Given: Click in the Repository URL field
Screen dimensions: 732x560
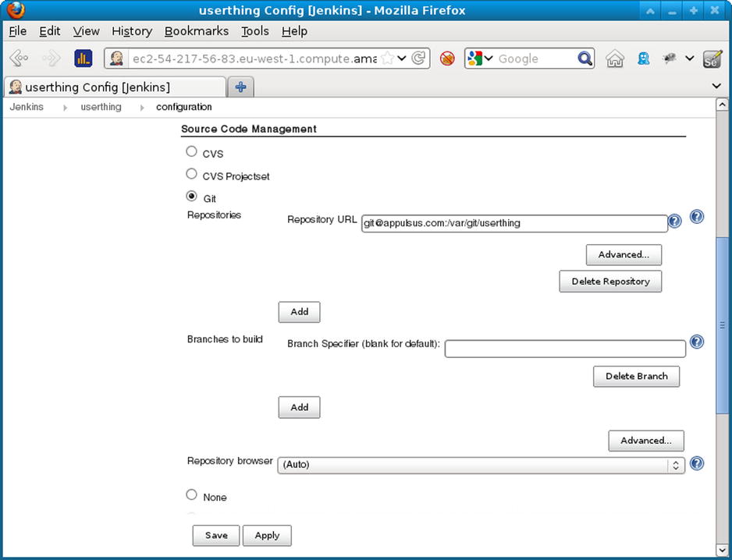Looking at the screenshot, I should pyautogui.click(x=514, y=224).
